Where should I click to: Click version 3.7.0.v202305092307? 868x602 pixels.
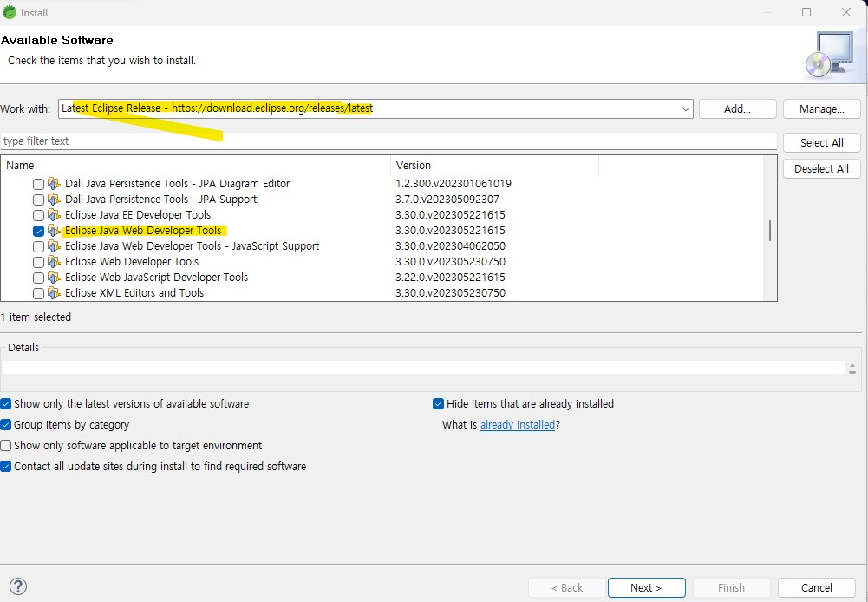pyautogui.click(x=447, y=199)
